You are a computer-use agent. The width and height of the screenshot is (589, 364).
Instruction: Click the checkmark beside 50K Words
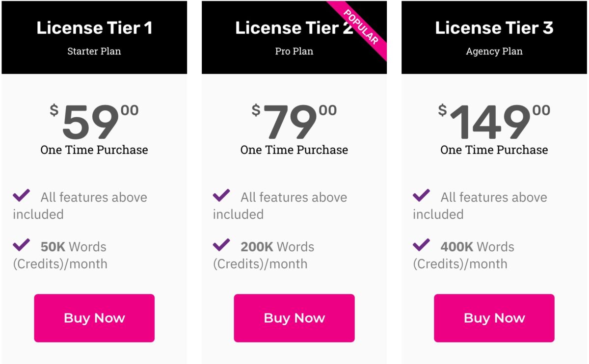coord(22,245)
